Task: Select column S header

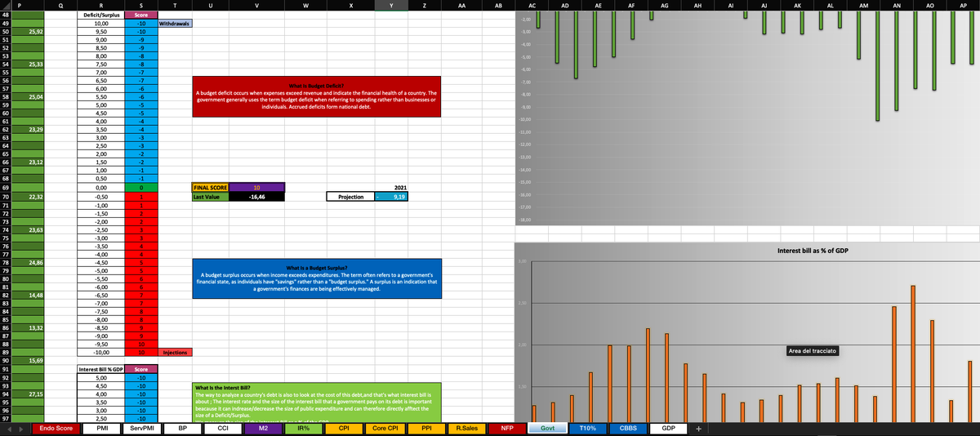Action: (x=140, y=5)
